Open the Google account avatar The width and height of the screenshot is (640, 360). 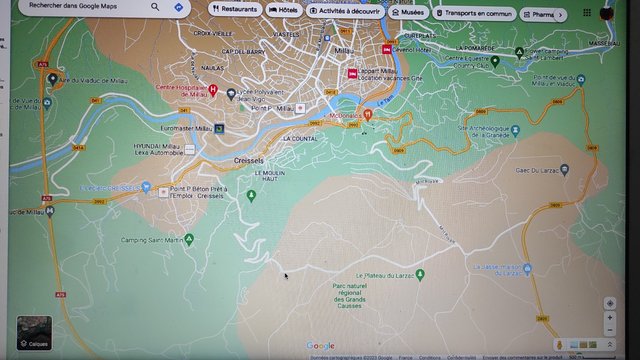pyautogui.click(x=607, y=13)
